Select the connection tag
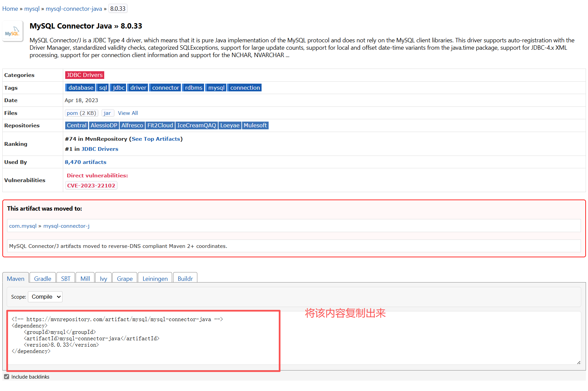Image resolution: width=588 pixels, height=391 pixels. [x=245, y=88]
